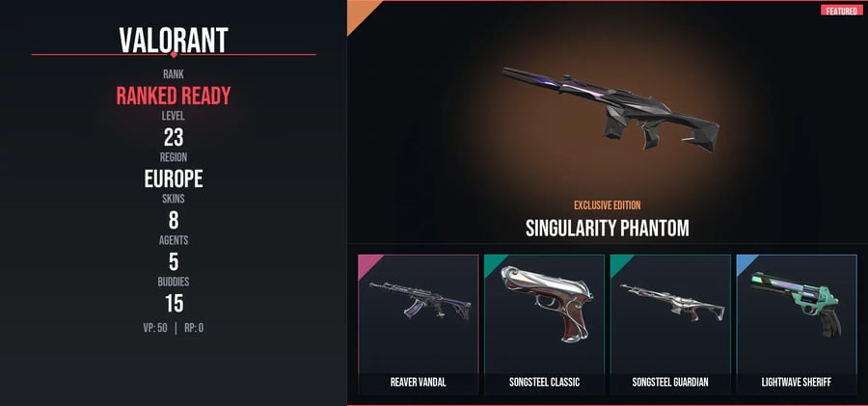
Task: Choose the Lightwave Sheriff revolver image
Action: tap(796, 303)
